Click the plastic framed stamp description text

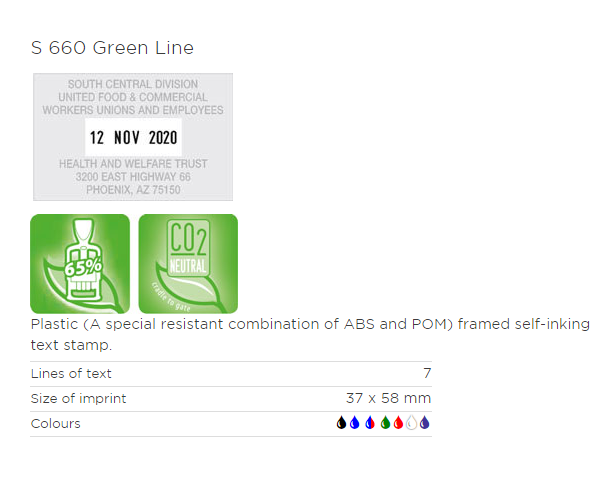(310, 334)
